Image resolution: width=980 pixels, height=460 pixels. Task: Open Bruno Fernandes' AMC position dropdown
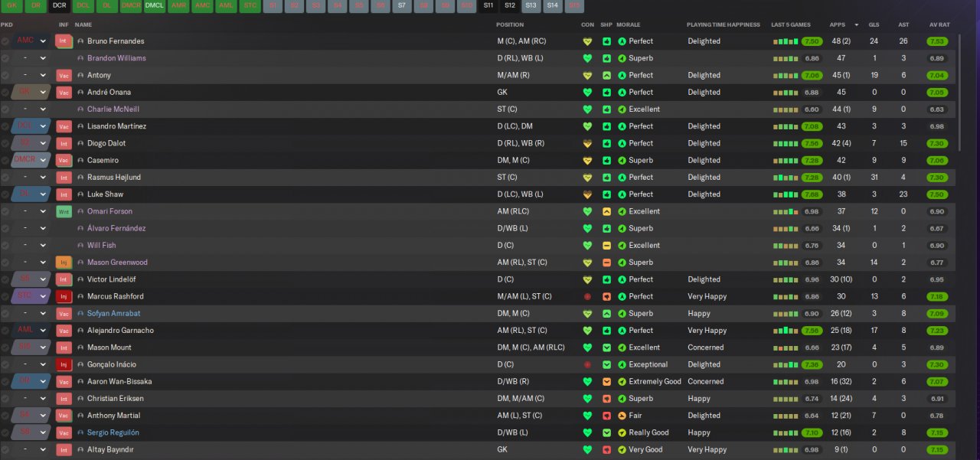(x=31, y=41)
